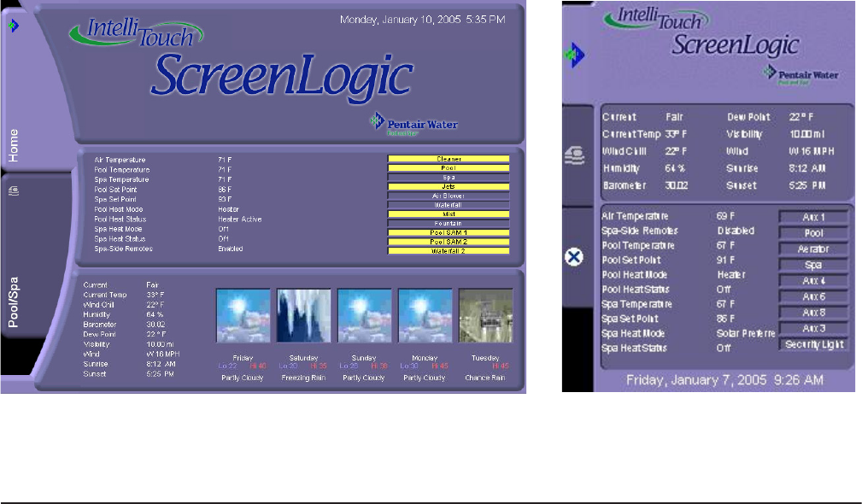Image resolution: width=862 pixels, height=504 pixels.
Task: Click the home arrow icon in the compact screen
Action: tap(574, 55)
